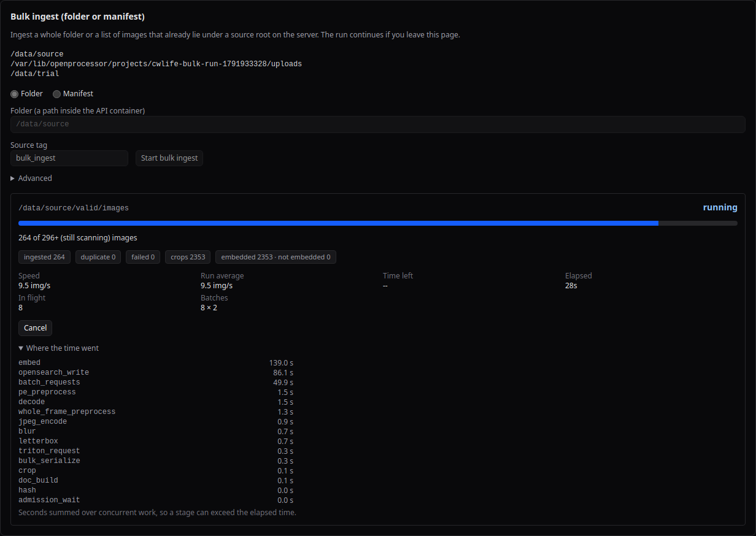Select the Folder radio option
The height and width of the screenshot is (536, 756).
pyautogui.click(x=15, y=94)
